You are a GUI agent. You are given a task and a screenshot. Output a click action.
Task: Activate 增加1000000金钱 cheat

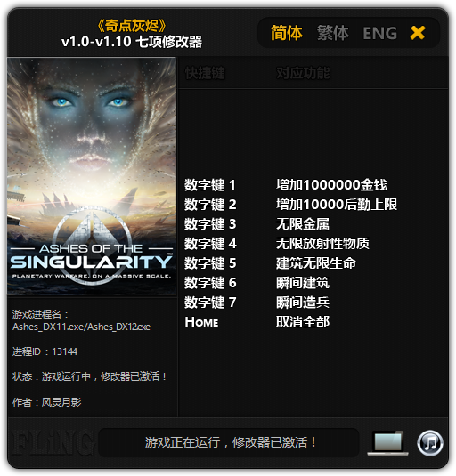(x=331, y=185)
